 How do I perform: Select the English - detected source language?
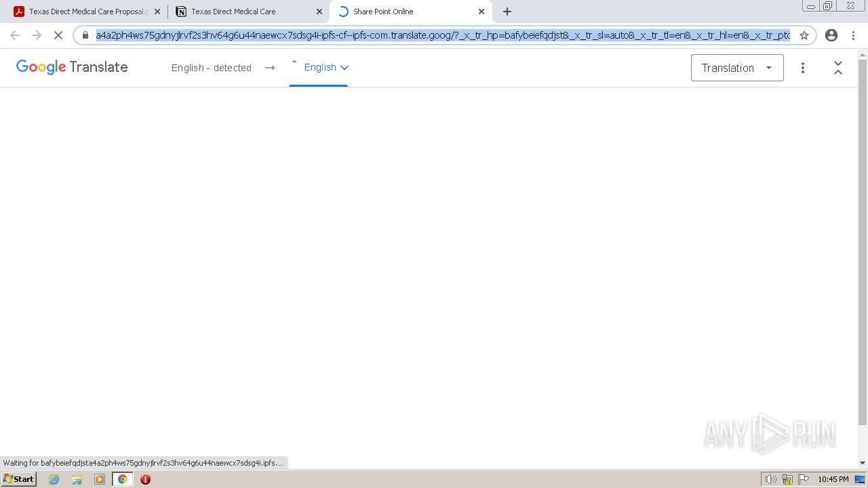[212, 68]
